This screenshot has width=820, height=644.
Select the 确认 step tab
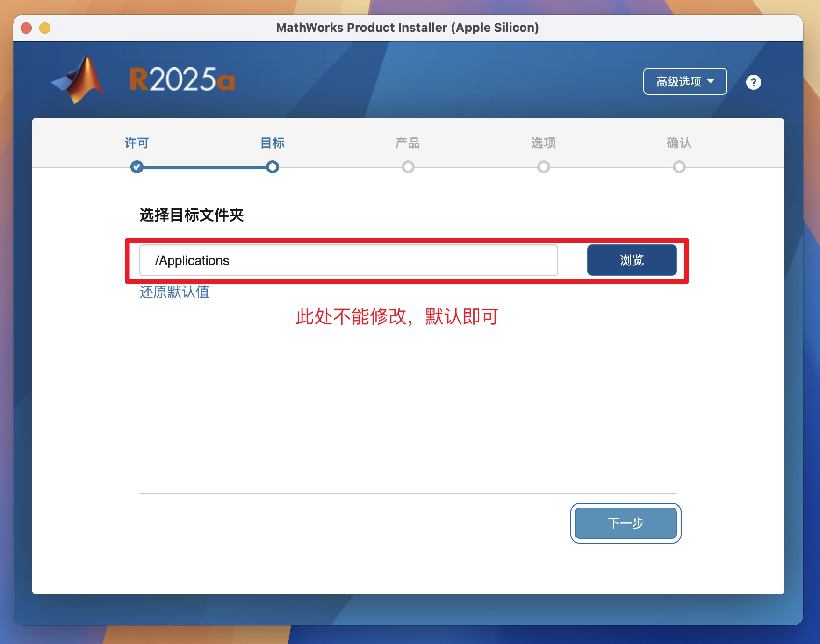click(x=679, y=143)
